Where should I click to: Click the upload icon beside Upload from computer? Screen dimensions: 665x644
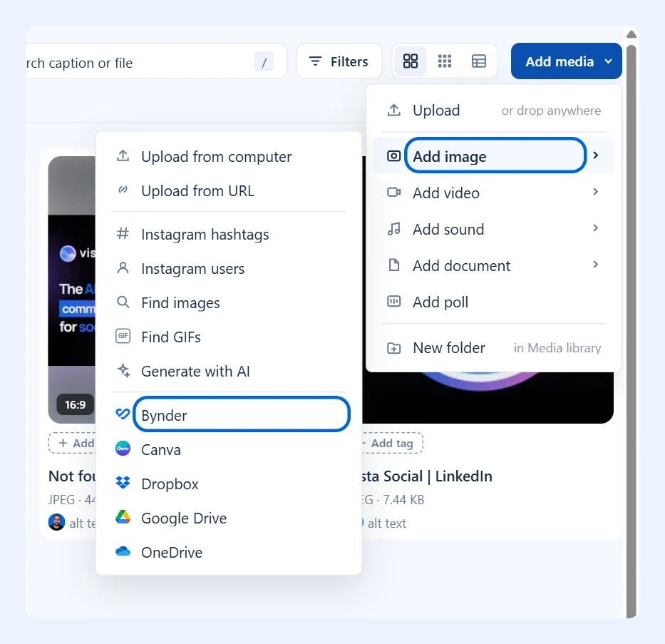click(x=123, y=155)
